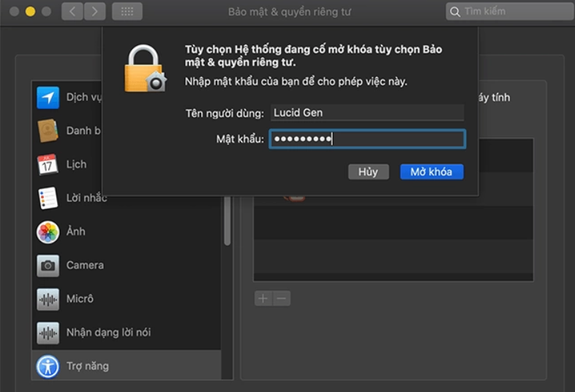This screenshot has height=392, width=575.
Task: Select the Micrô waveform icon
Action: point(48,299)
